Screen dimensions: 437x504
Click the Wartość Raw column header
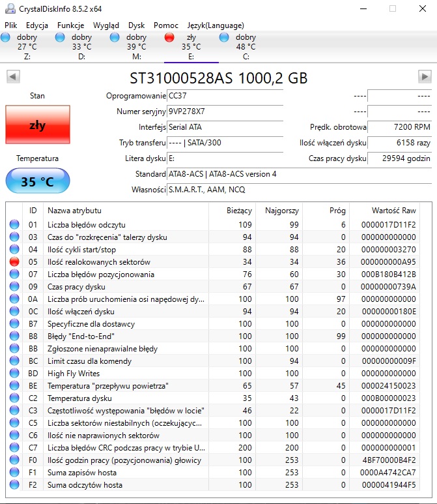(x=385, y=211)
